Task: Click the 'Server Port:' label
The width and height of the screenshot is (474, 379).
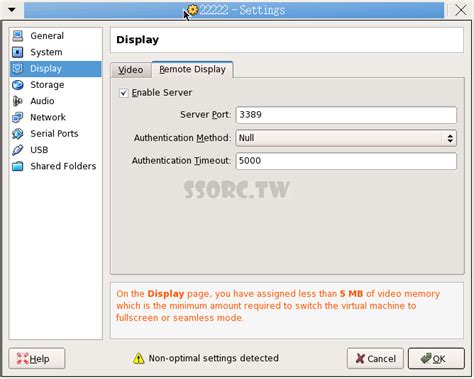Action: coord(205,115)
